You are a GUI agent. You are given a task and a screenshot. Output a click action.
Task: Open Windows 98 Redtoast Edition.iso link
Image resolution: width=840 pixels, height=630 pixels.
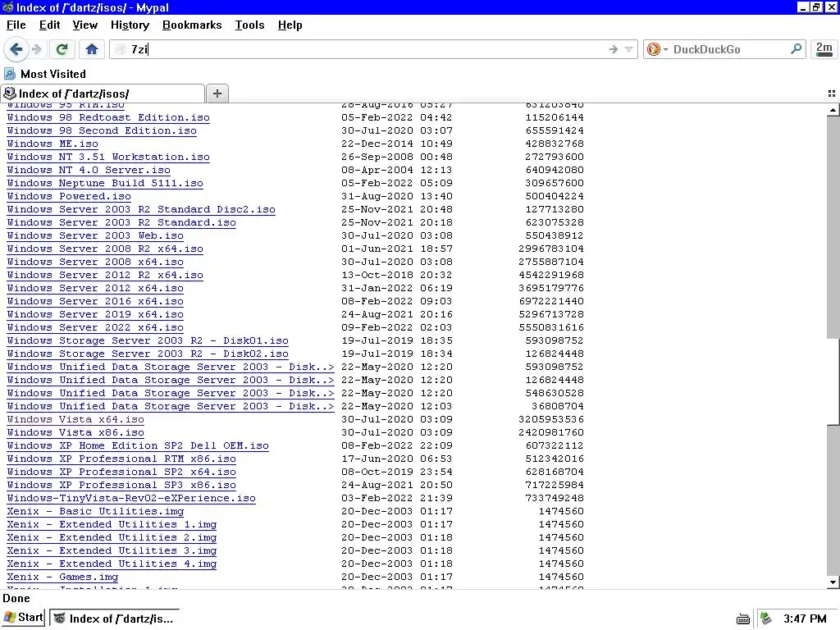click(108, 117)
